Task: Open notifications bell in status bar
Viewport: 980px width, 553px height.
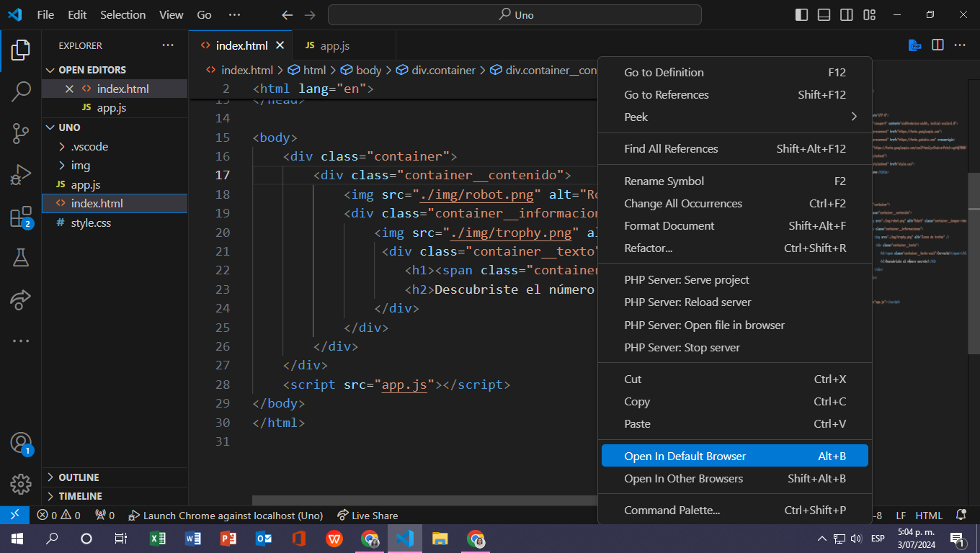Action: coord(961,516)
